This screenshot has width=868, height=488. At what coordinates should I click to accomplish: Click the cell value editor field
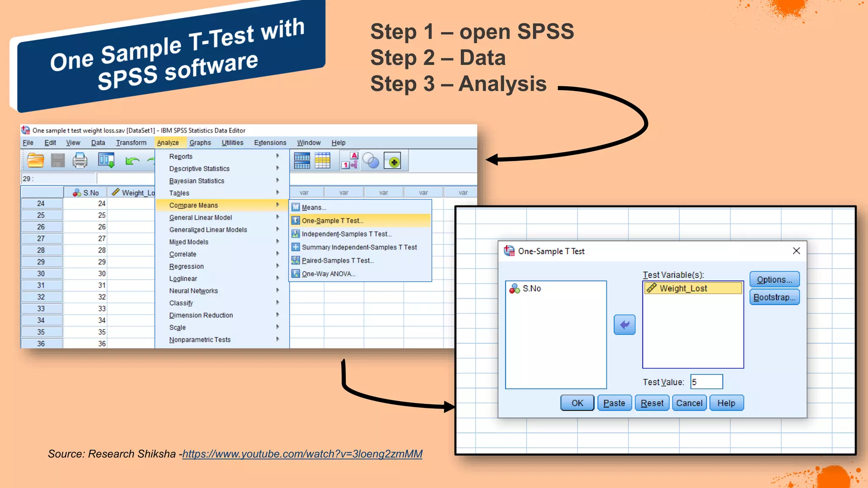pos(125,178)
